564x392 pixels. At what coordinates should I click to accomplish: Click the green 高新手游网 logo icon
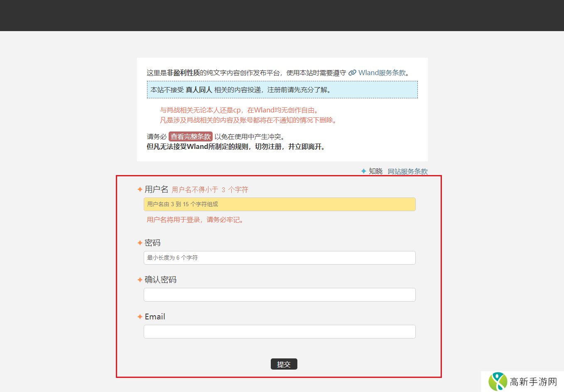[498, 382]
